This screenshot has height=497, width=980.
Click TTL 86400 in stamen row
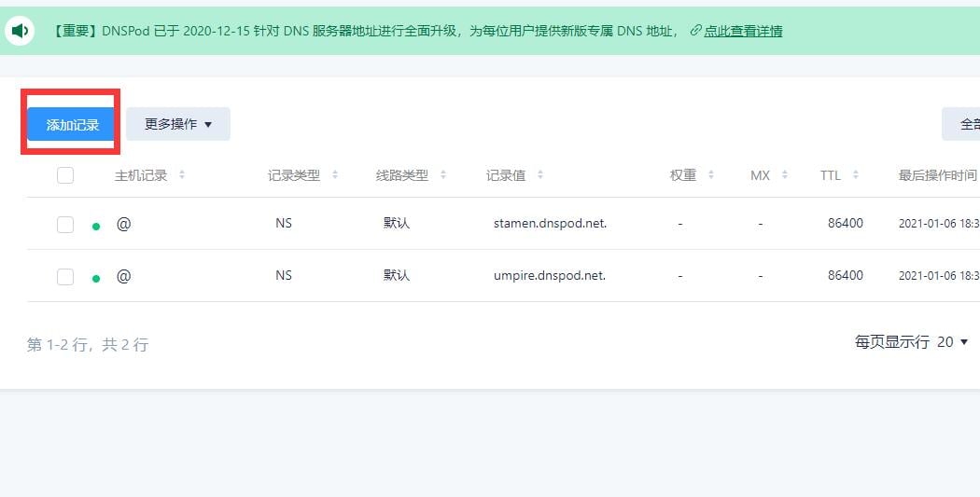point(846,223)
